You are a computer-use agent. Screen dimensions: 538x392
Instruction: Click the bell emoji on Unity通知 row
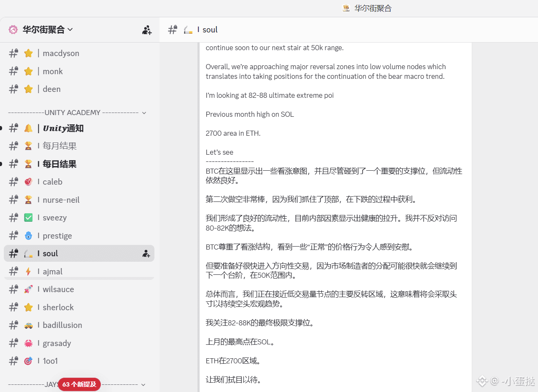(x=28, y=128)
